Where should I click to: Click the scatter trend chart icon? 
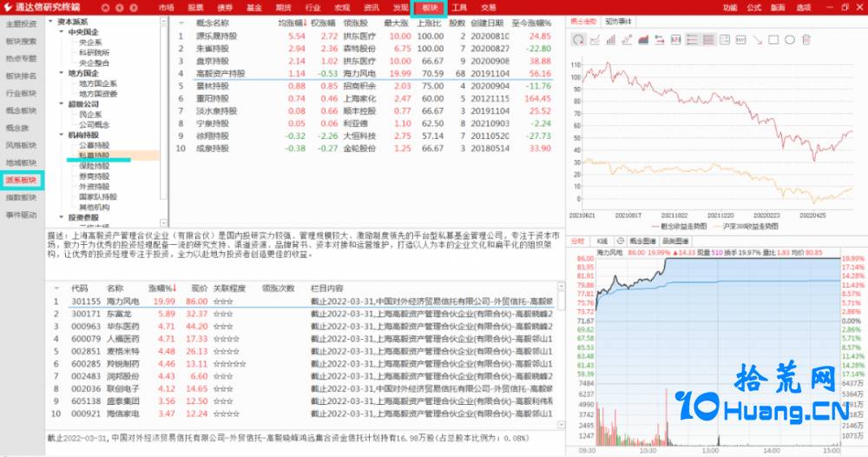(x=627, y=40)
